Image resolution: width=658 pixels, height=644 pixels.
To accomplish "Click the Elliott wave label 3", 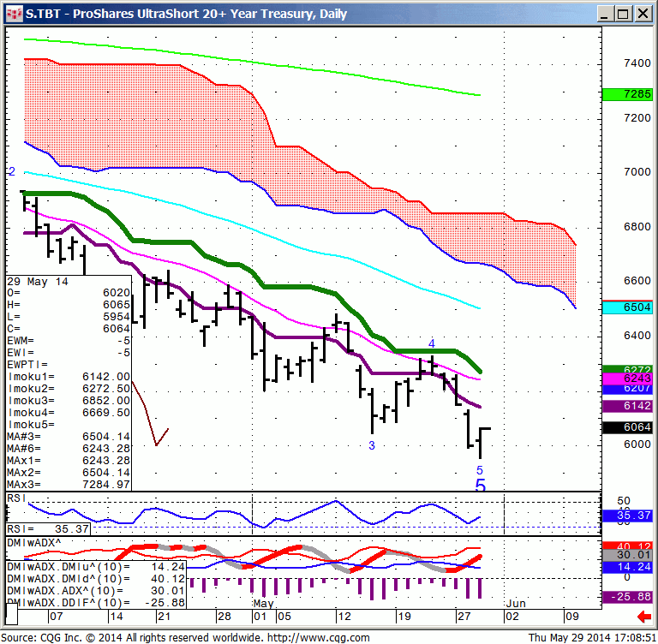I will [371, 445].
